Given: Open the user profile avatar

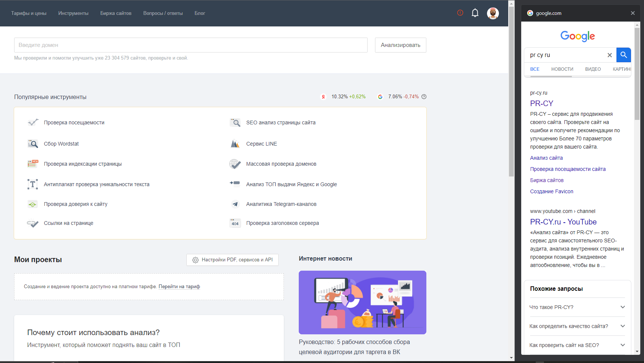Looking at the screenshot, I should pos(493,13).
